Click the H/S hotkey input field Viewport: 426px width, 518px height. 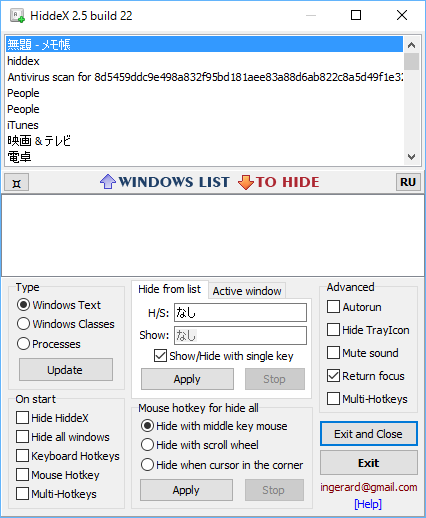tap(240, 312)
